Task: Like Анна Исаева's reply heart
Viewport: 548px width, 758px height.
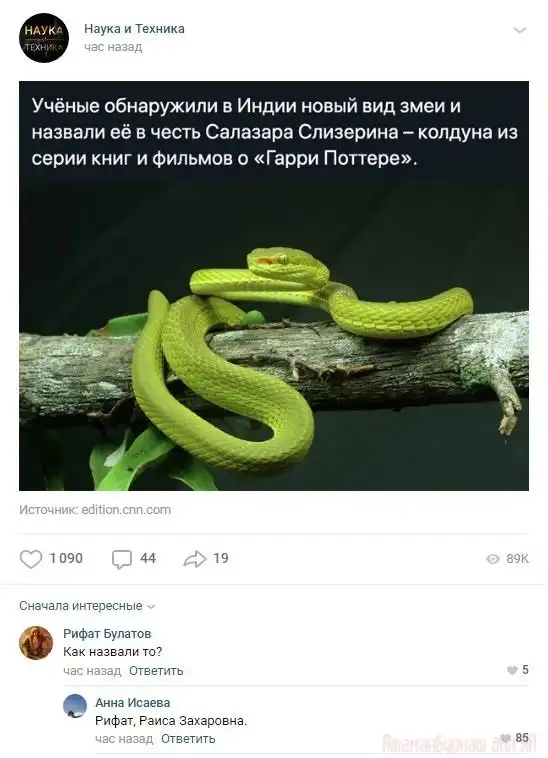Action: click(x=505, y=738)
